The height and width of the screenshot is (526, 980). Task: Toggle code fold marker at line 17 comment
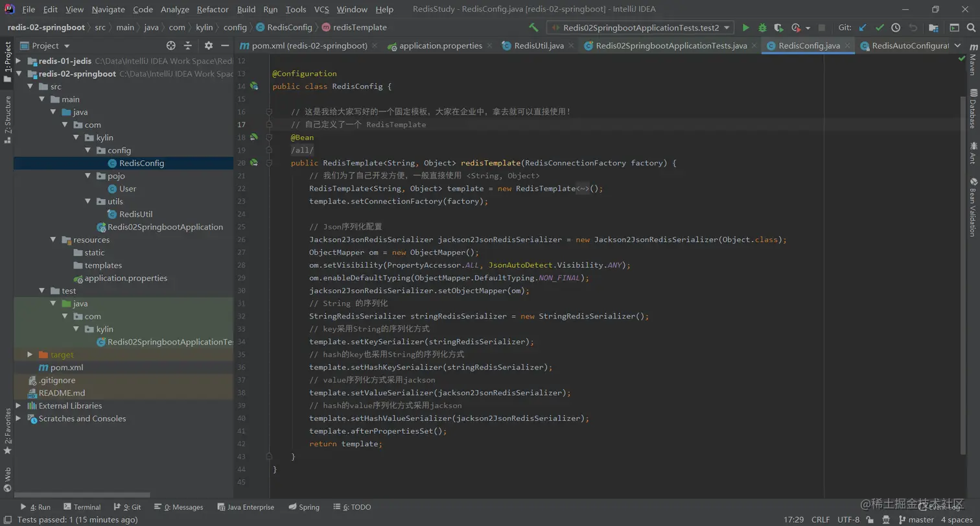click(269, 125)
